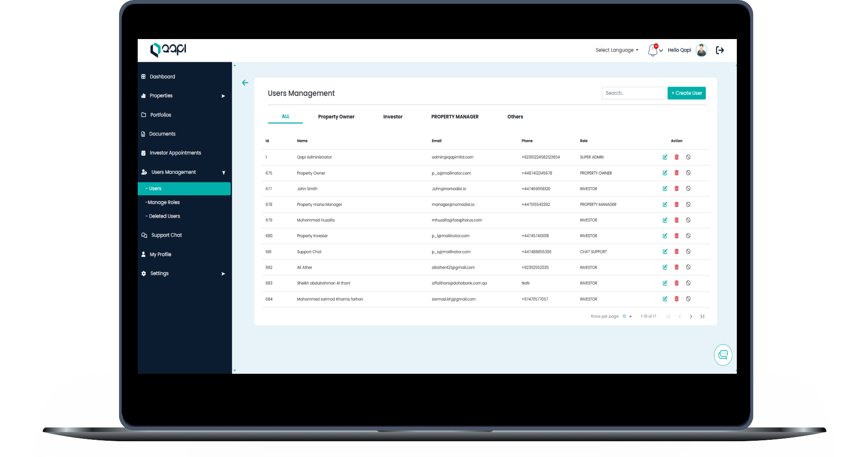This screenshot has width=868, height=457.
Task: Open Manage Roles in sidebar
Action: 163,202
